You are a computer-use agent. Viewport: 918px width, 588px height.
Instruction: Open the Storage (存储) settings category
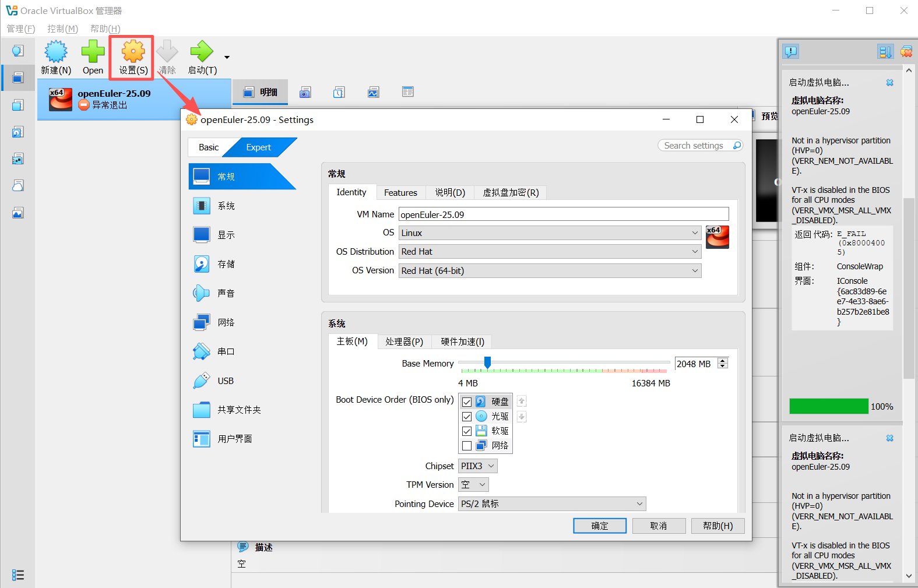point(226,264)
